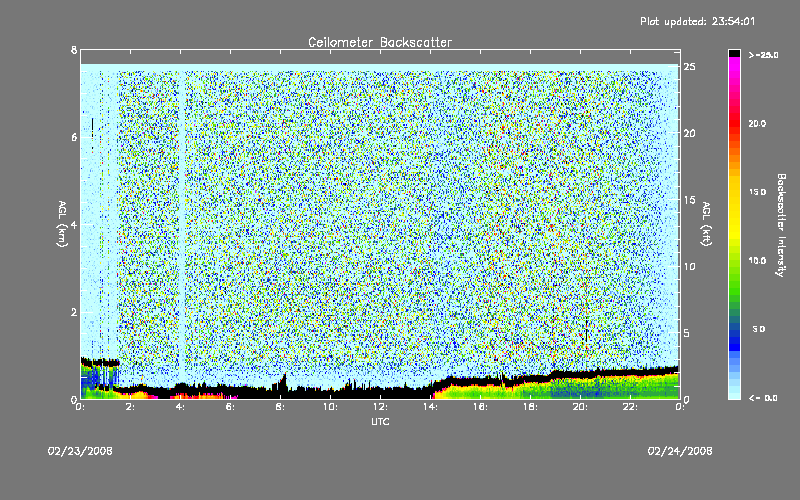The width and height of the screenshot is (800, 500).
Task: Click the '5.0' colorbar tick label
Action: [x=759, y=329]
